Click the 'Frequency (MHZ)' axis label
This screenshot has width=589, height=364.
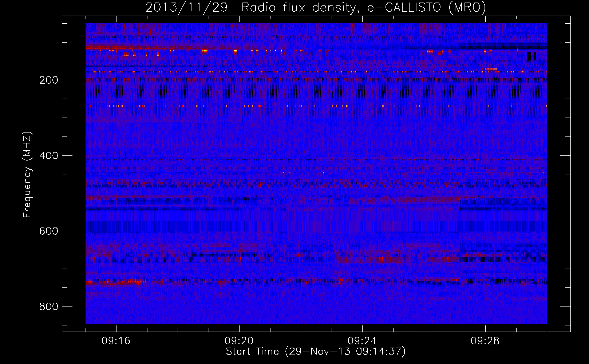(27, 175)
